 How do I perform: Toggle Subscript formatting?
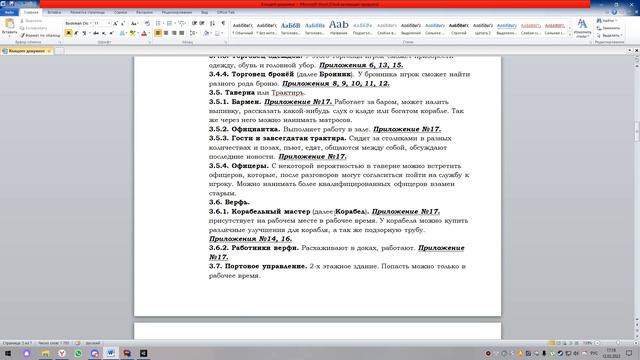[x=104, y=33]
